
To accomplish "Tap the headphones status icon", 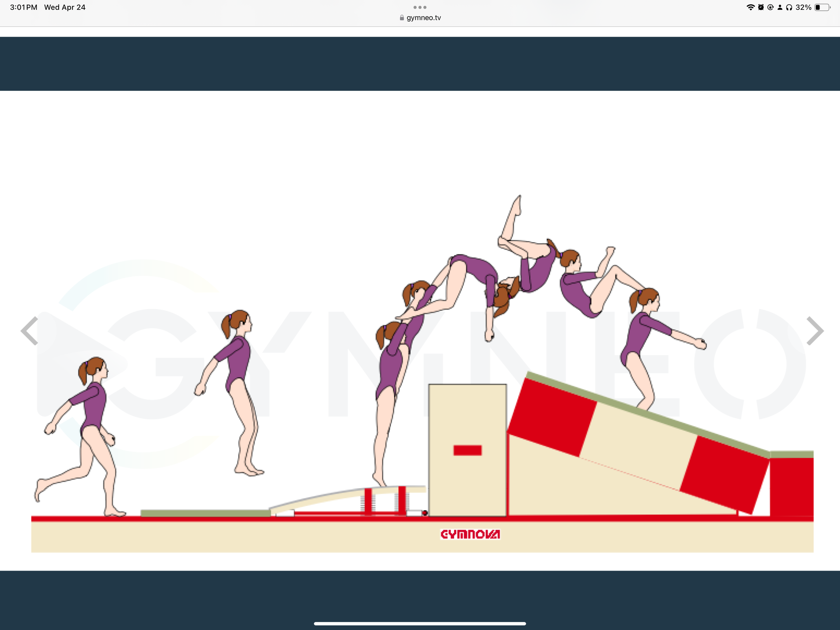I will [789, 7].
